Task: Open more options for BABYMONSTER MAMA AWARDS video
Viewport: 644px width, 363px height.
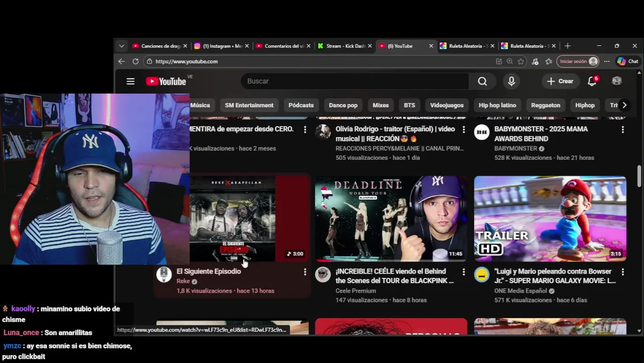Action: [x=623, y=130]
